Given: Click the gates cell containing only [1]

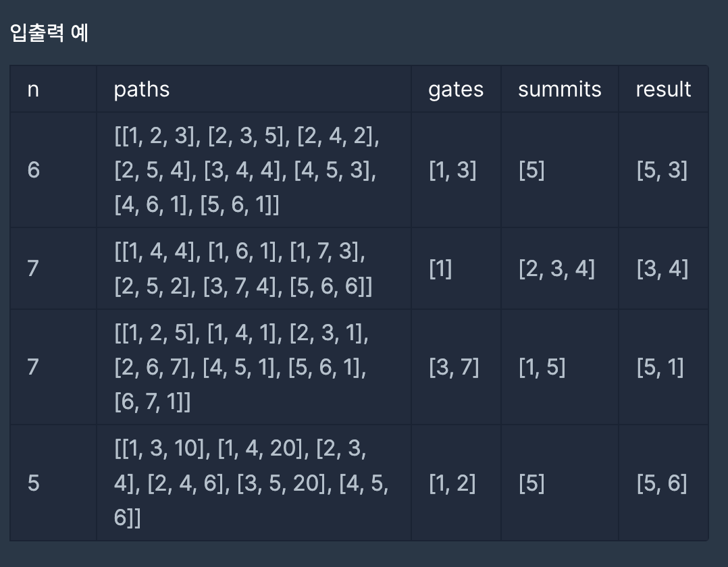Looking at the screenshot, I should tap(456, 269).
